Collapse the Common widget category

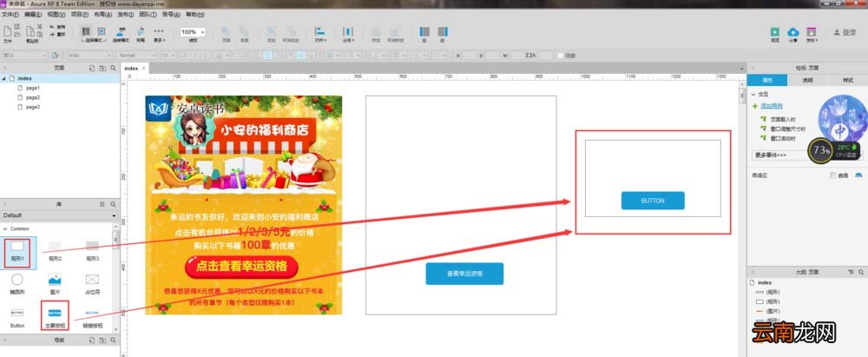(x=5, y=228)
